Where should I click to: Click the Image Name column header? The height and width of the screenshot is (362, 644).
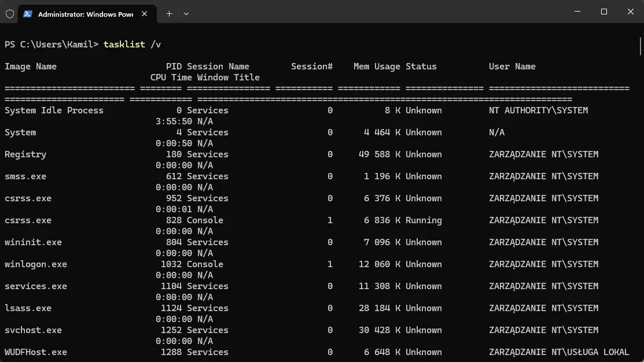pyautogui.click(x=31, y=67)
